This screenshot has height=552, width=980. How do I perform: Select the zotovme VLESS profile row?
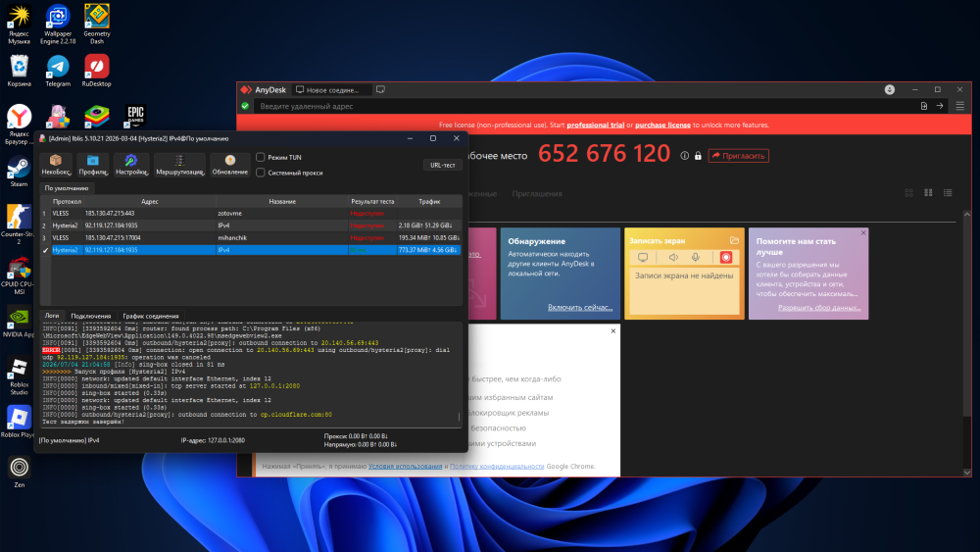251,213
